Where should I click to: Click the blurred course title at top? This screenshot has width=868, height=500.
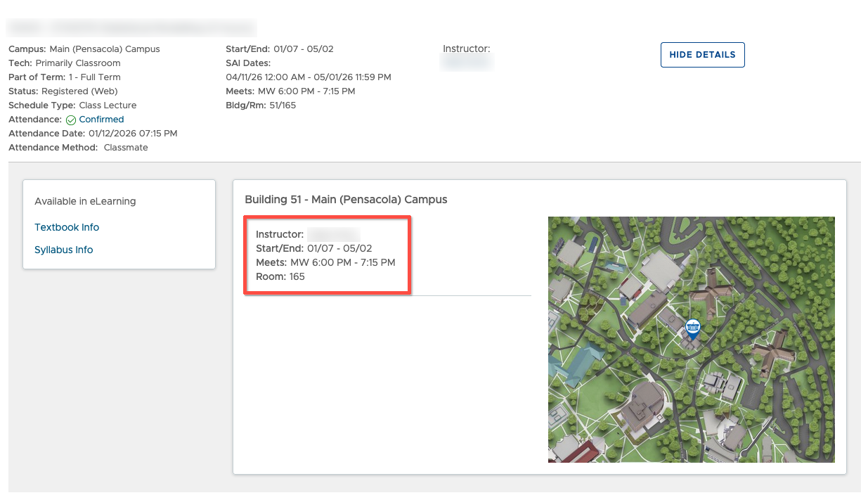[x=132, y=28]
